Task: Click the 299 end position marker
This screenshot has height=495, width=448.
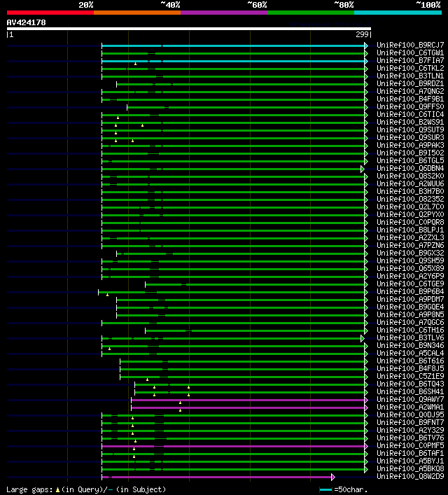Action: coord(362,35)
